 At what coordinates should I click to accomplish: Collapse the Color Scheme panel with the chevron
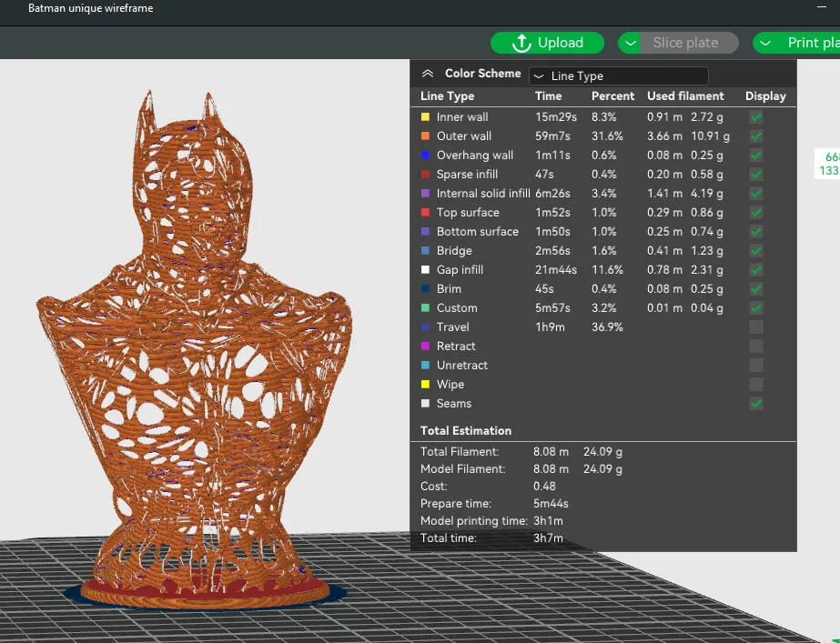coord(428,73)
